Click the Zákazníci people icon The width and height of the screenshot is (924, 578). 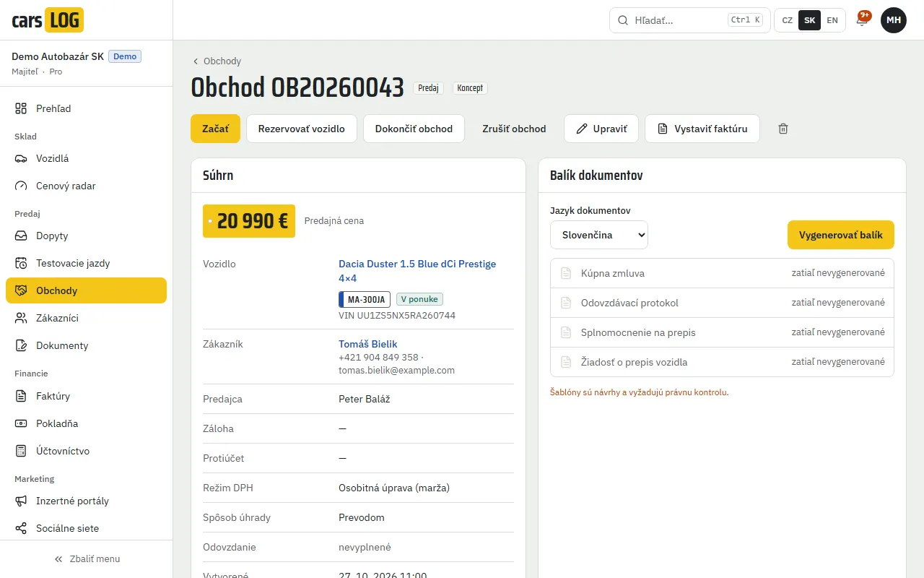(21, 318)
